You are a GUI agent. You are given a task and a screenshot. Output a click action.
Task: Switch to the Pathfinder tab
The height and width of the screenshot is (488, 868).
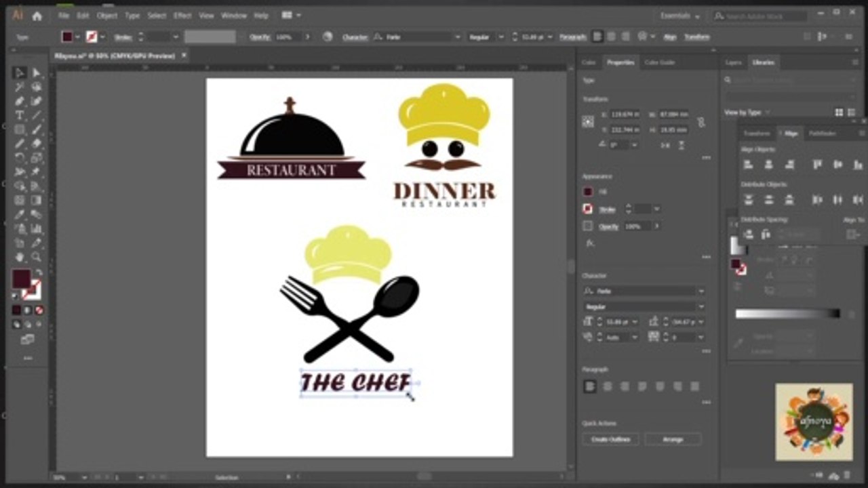click(822, 134)
